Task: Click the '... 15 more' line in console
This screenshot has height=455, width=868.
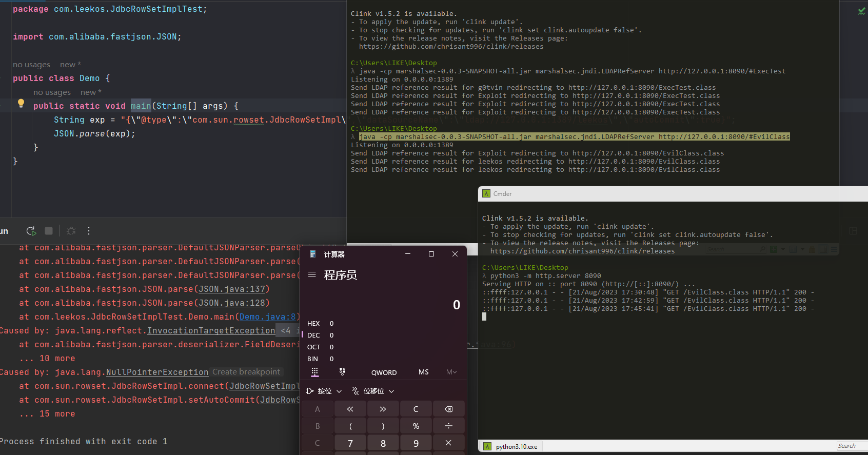Action: (47, 414)
